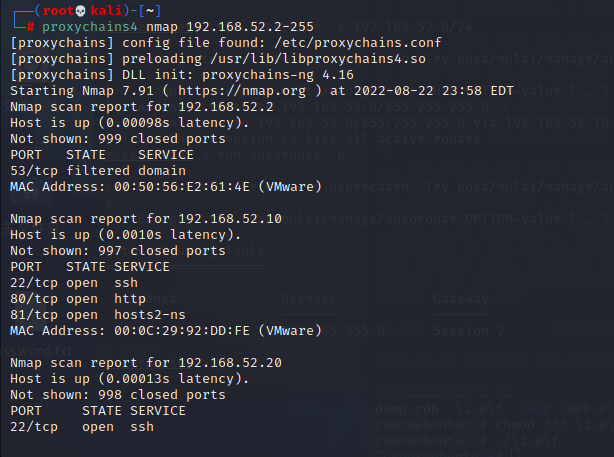Image resolution: width=614 pixels, height=457 pixels.
Task: Click the faded 'Gateway' column header
Action: pyautogui.click(x=461, y=298)
